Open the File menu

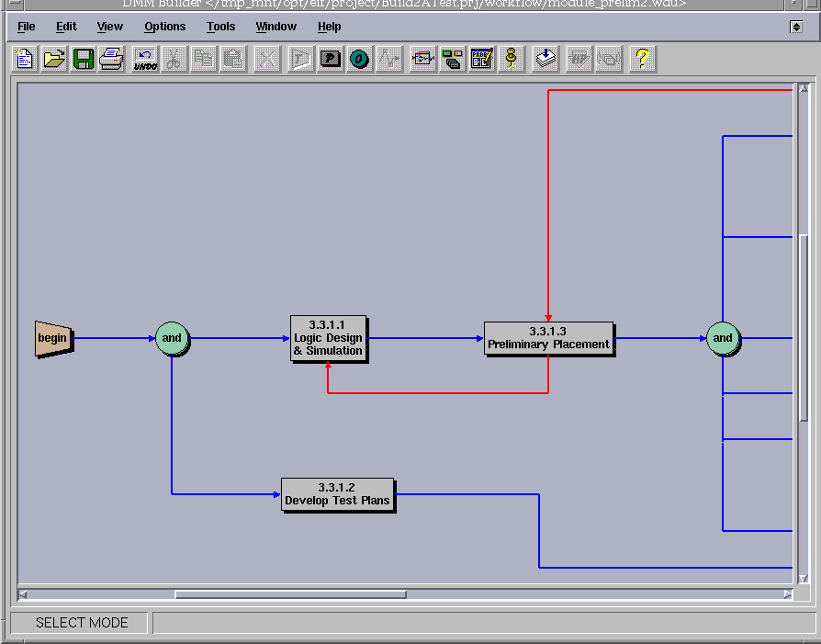(27, 27)
